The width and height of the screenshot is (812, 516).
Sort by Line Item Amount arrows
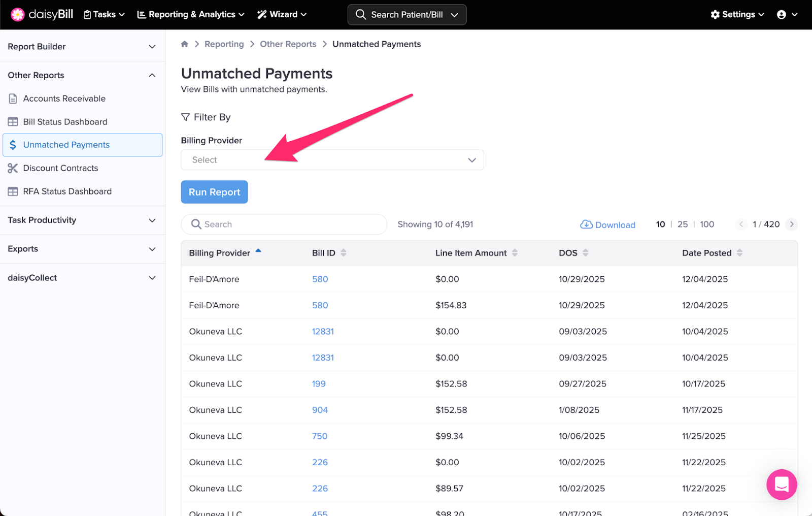pos(515,253)
